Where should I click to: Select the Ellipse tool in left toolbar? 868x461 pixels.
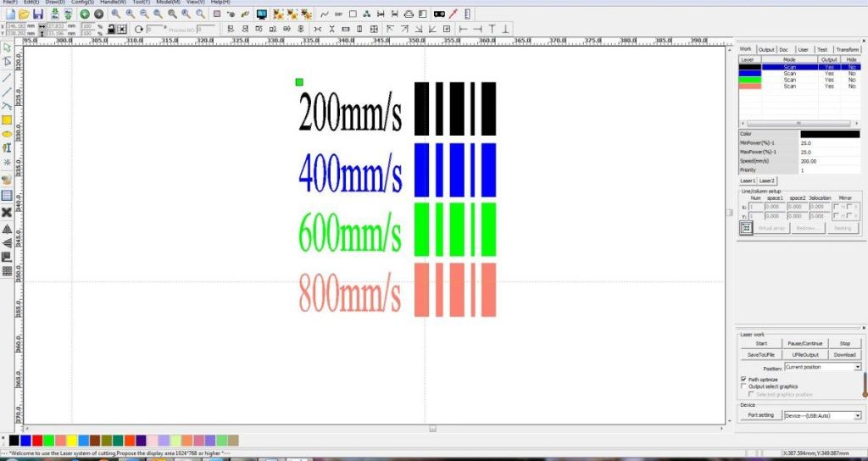coord(7,134)
